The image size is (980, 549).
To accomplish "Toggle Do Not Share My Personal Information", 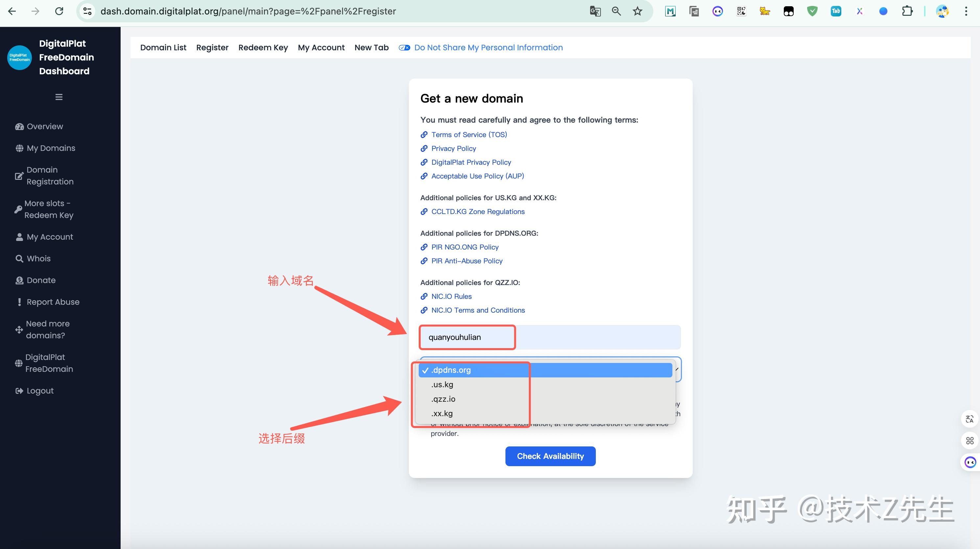I will (404, 47).
